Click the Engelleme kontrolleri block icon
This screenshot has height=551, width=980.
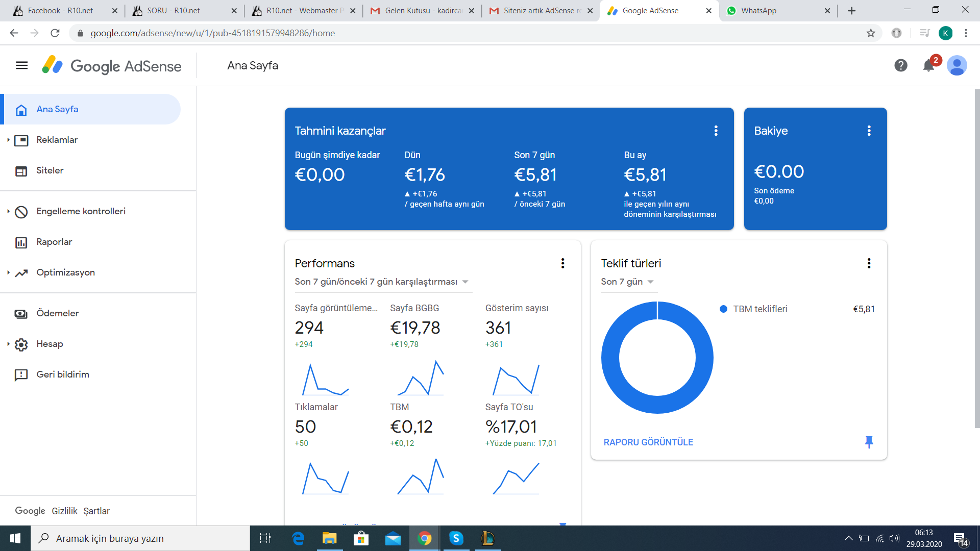click(x=21, y=212)
